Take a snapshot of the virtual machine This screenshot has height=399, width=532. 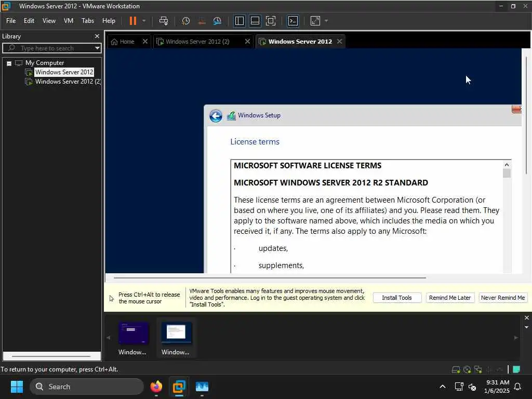tap(185, 21)
